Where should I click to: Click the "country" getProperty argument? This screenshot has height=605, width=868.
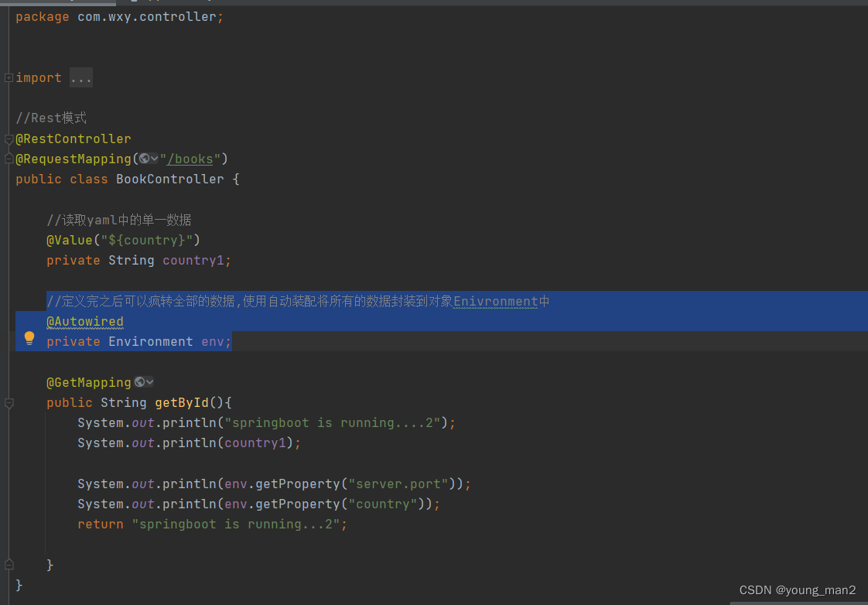[382, 504]
